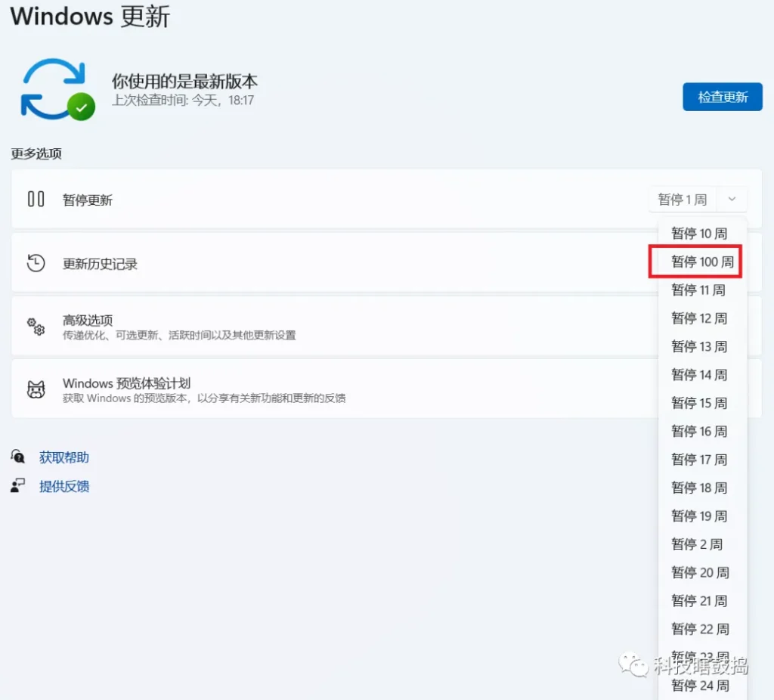Pick 暂停 19 周 entry
This screenshot has height=700, width=774.
click(x=699, y=516)
